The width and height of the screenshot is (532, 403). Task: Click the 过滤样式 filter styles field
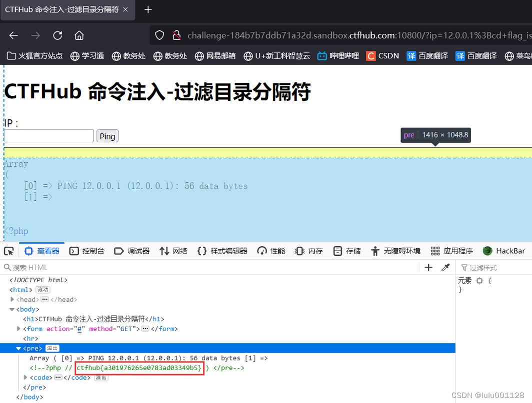coord(495,267)
